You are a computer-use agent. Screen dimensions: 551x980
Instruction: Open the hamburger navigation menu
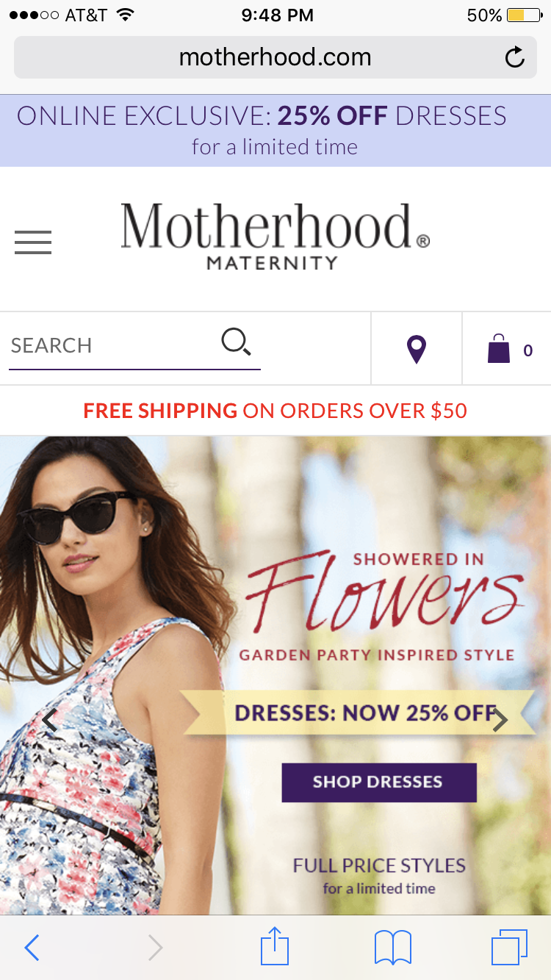tap(33, 242)
